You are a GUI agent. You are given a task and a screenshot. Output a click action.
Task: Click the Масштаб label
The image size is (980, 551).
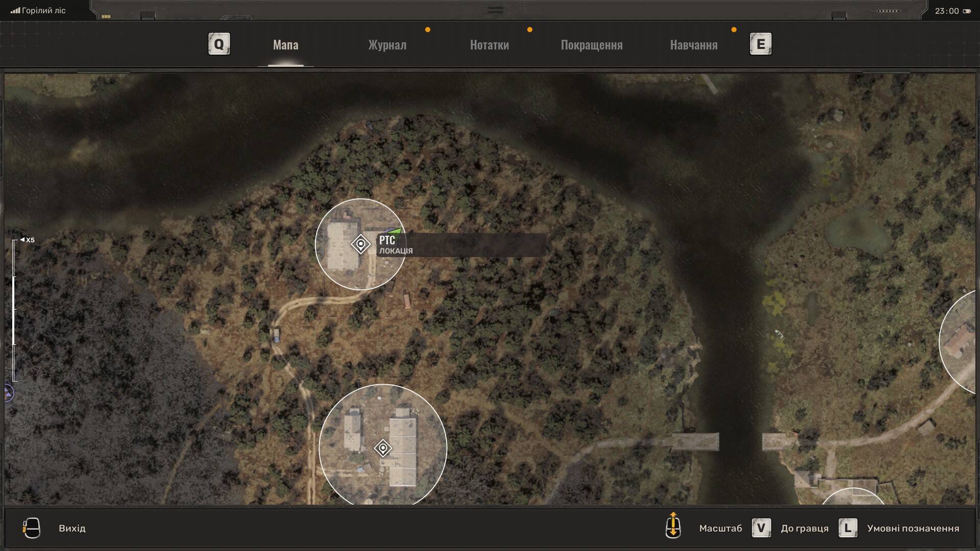coord(720,529)
